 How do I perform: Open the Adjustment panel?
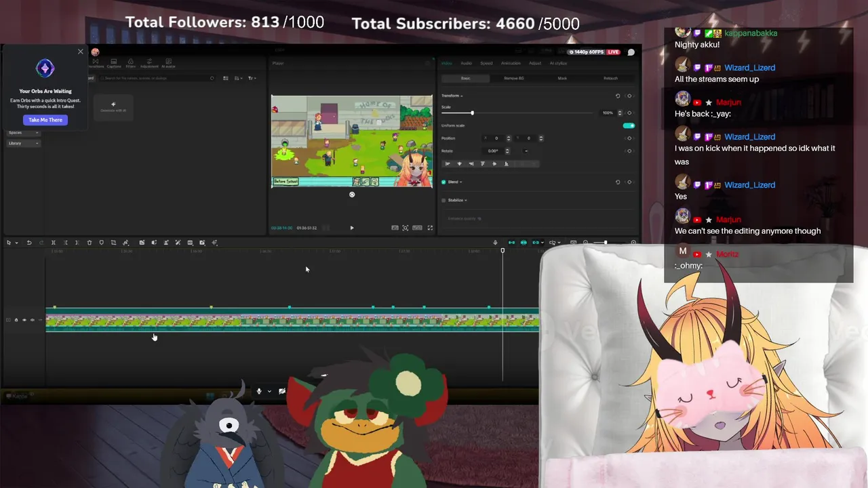[149, 63]
